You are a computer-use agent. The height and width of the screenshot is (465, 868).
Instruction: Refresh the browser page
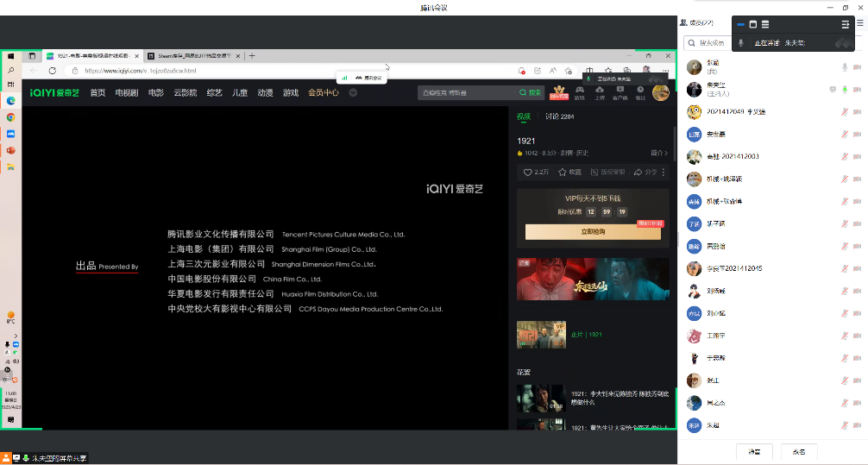[x=53, y=71]
